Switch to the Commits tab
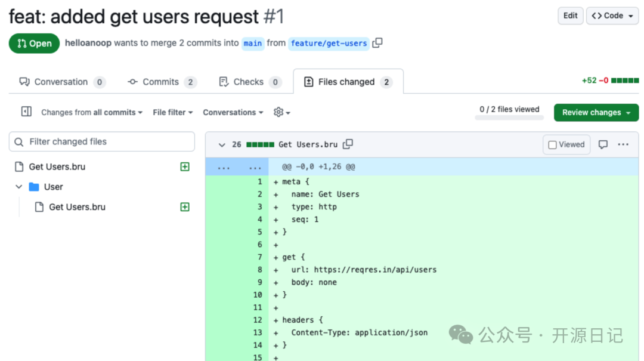This screenshot has height=361, width=644. [x=161, y=82]
